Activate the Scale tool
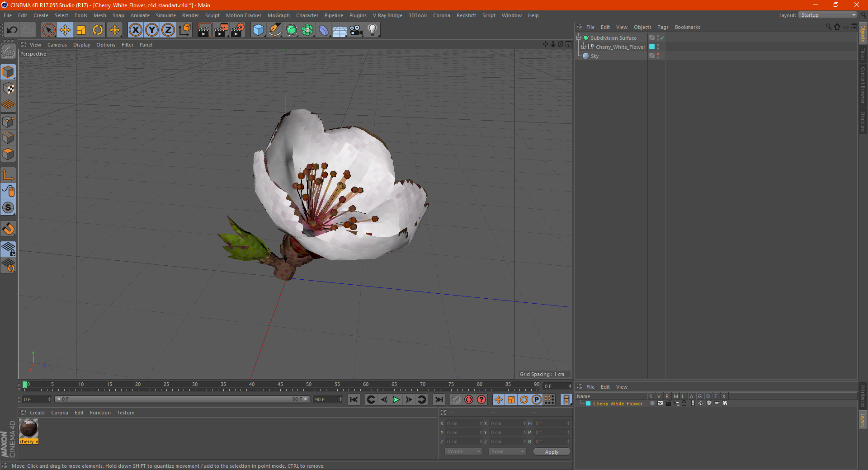Image resolution: width=868 pixels, height=470 pixels. coord(81,30)
